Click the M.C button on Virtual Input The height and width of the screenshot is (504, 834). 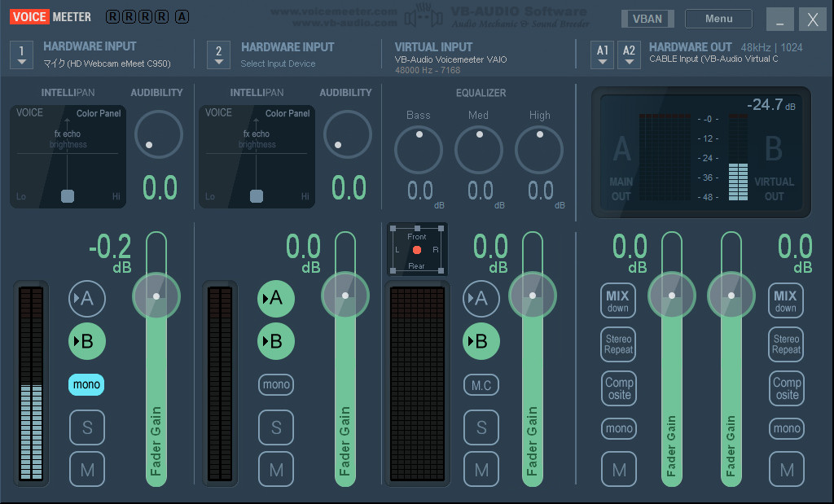tap(481, 385)
